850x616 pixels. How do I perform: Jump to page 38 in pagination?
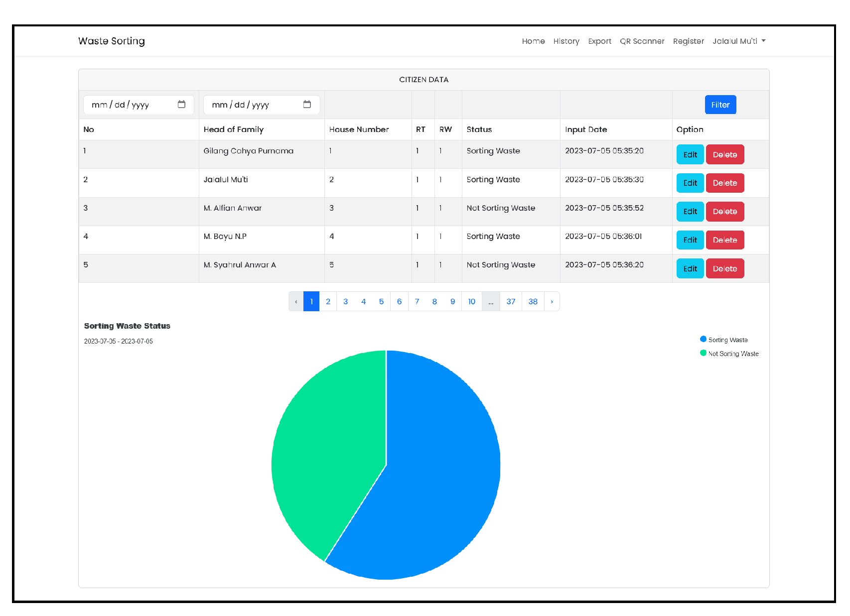click(x=533, y=301)
